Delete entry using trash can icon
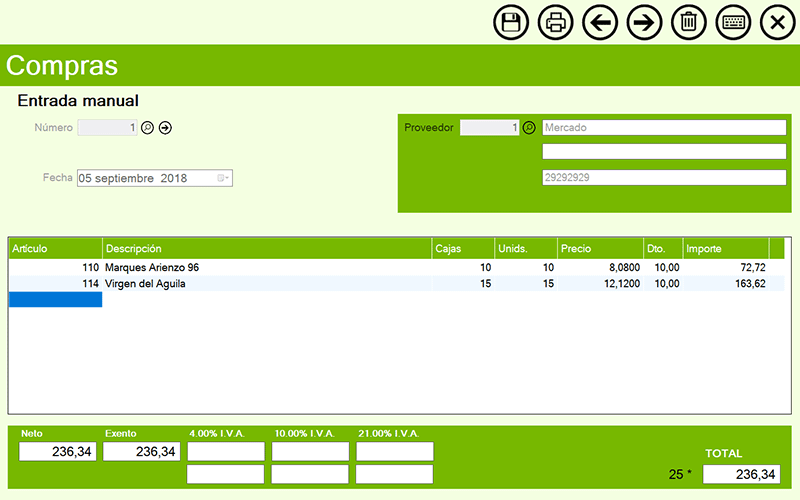The image size is (800, 500). (689, 22)
